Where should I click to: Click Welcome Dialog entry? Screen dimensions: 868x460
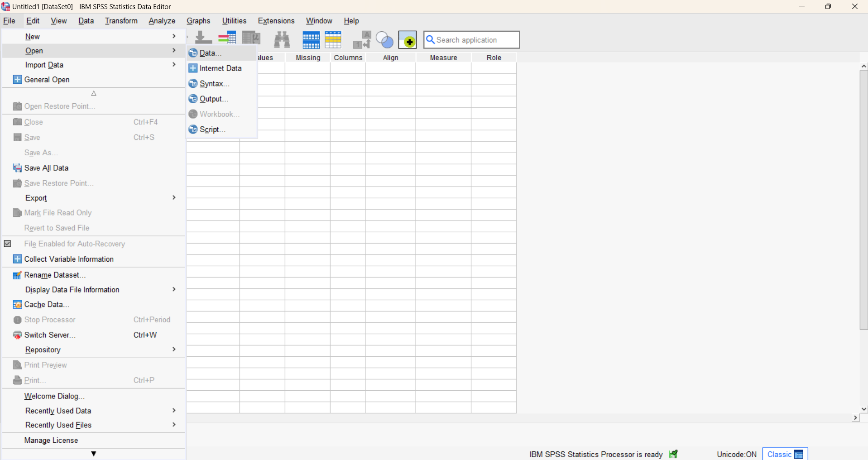[94, 396]
